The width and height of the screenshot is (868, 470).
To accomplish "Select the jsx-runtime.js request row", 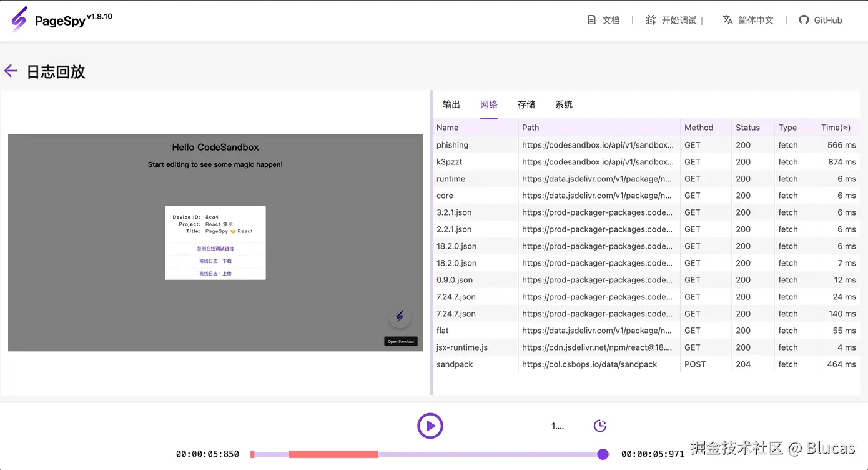I will tap(646, 347).
